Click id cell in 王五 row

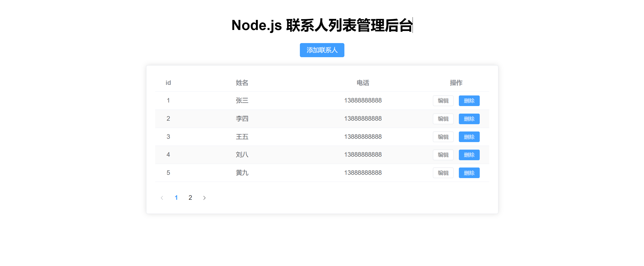[168, 137]
